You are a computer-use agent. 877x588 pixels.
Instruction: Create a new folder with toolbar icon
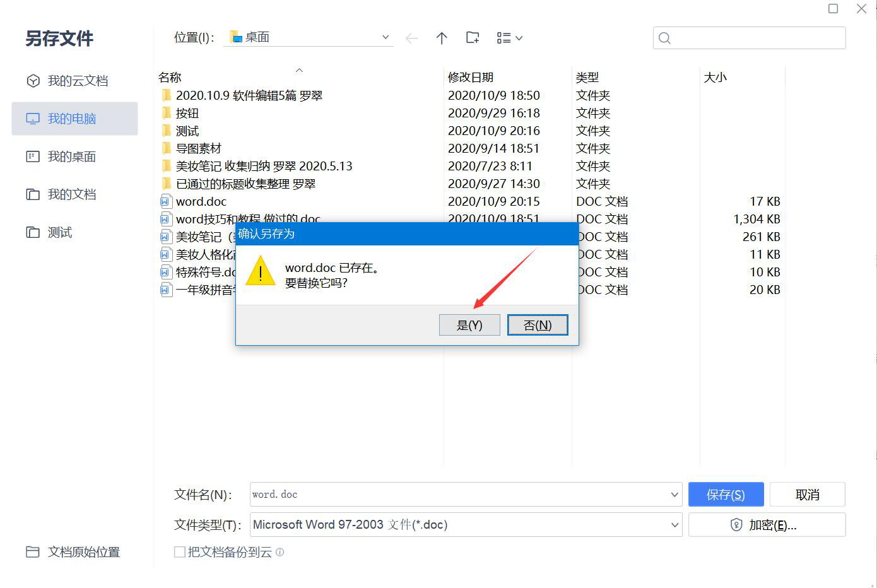point(473,38)
